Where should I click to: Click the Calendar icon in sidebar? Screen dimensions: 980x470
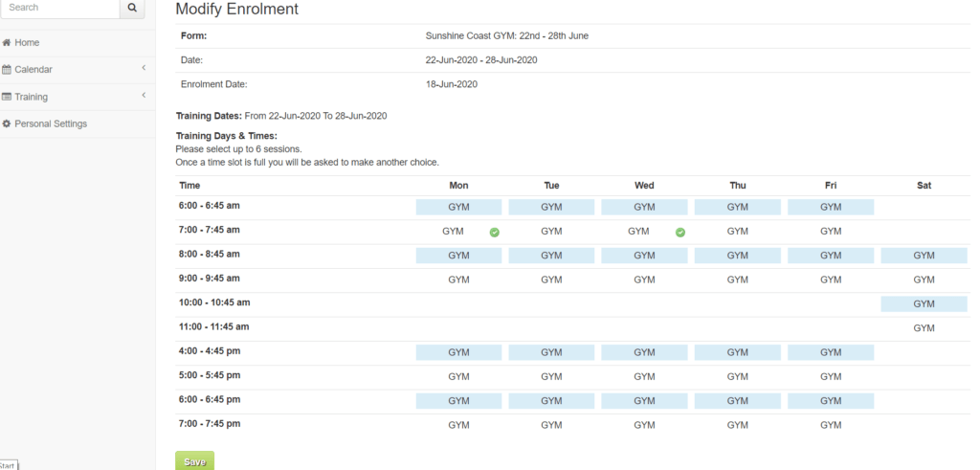pyautogui.click(x=7, y=69)
